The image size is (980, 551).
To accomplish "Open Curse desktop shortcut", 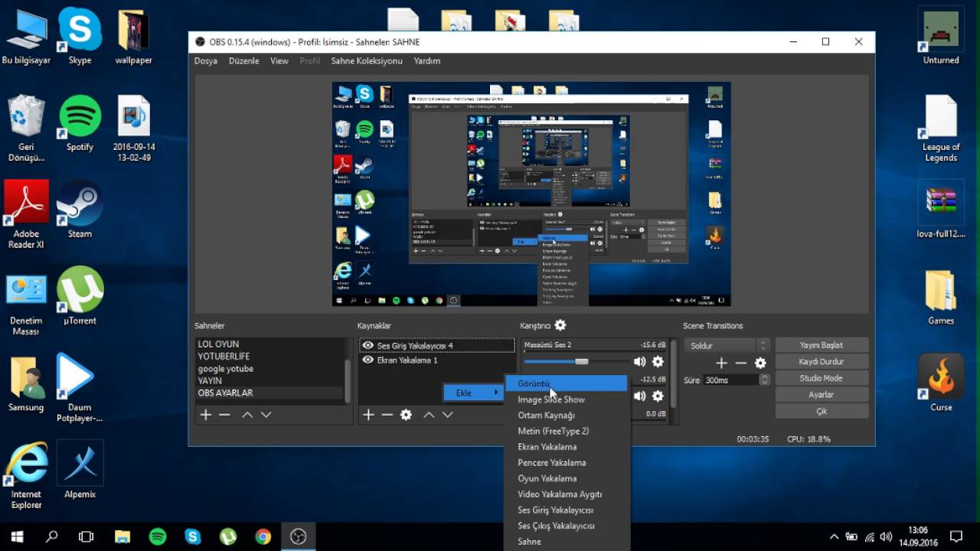I will point(941,383).
